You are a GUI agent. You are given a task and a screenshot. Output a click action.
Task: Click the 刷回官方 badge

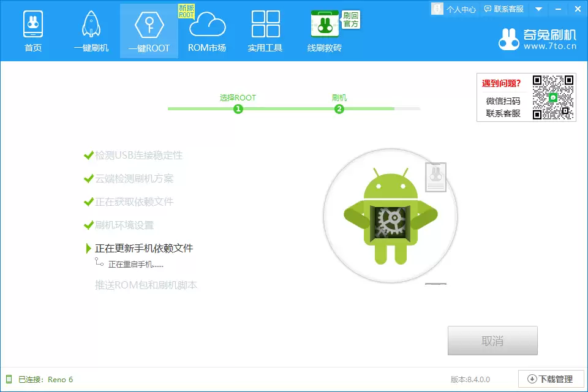tap(351, 20)
